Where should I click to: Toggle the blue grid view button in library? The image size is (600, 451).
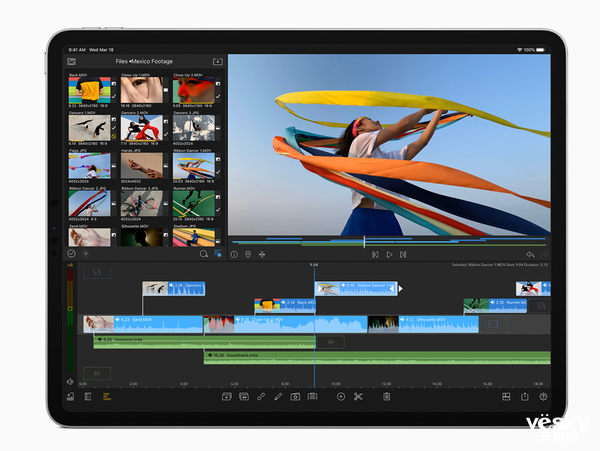tap(218, 254)
